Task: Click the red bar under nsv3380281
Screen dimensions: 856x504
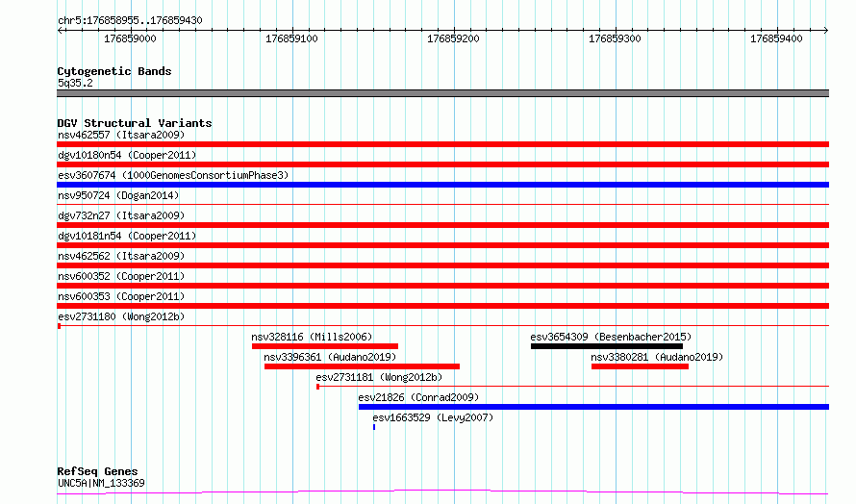Action: tap(640, 366)
